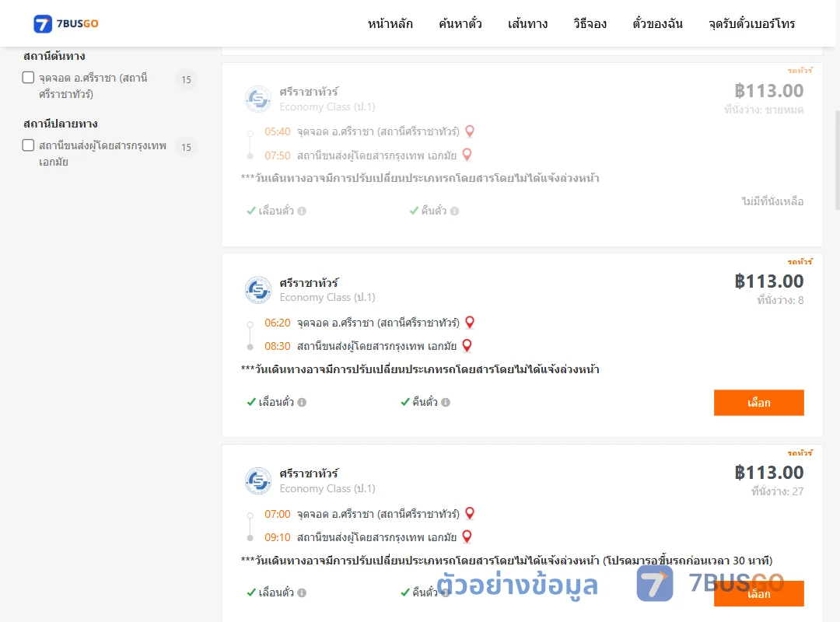
Task: Click สถานีปลายทาง filter heading
Action: (x=61, y=124)
